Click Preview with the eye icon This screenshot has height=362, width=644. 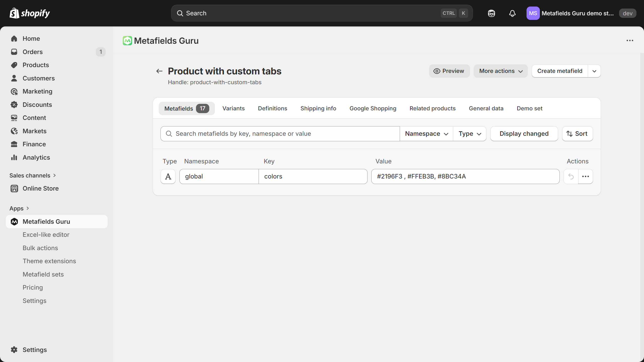[x=449, y=71]
